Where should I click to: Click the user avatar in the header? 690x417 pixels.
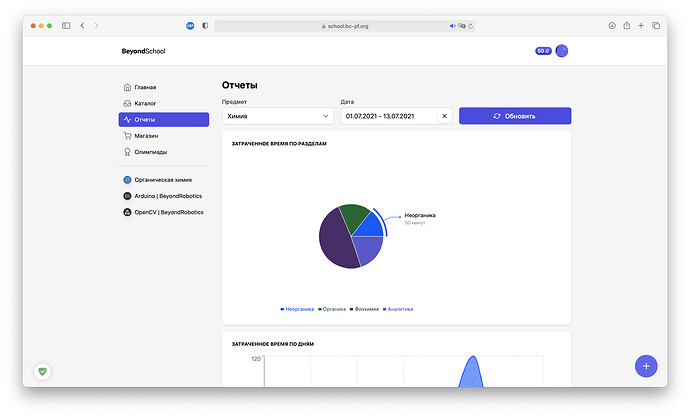click(562, 51)
